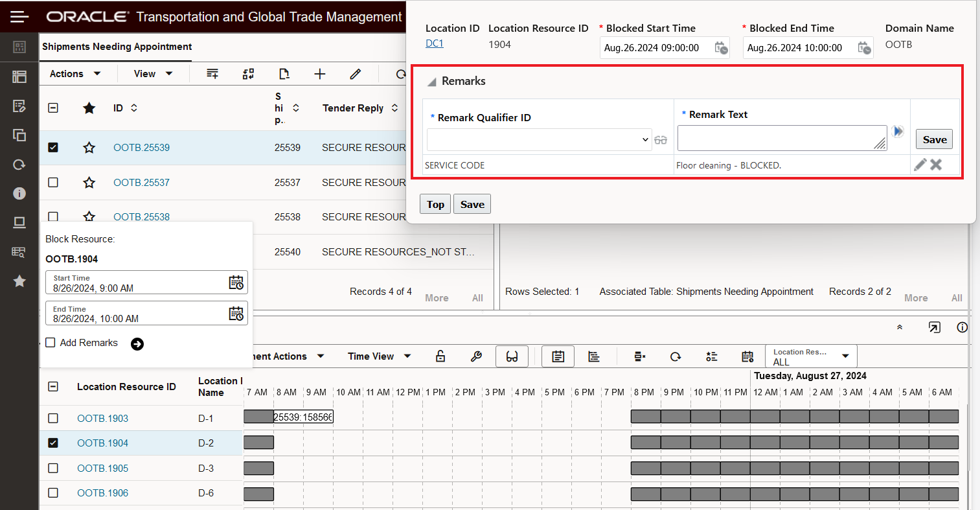Click the checklist icon in Gantt toolbar
Image resolution: width=980 pixels, height=510 pixels.
712,356
